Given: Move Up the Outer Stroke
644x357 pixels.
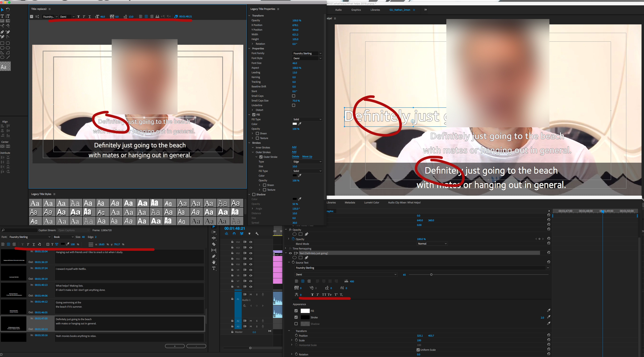Looking at the screenshot, I should [x=307, y=157].
